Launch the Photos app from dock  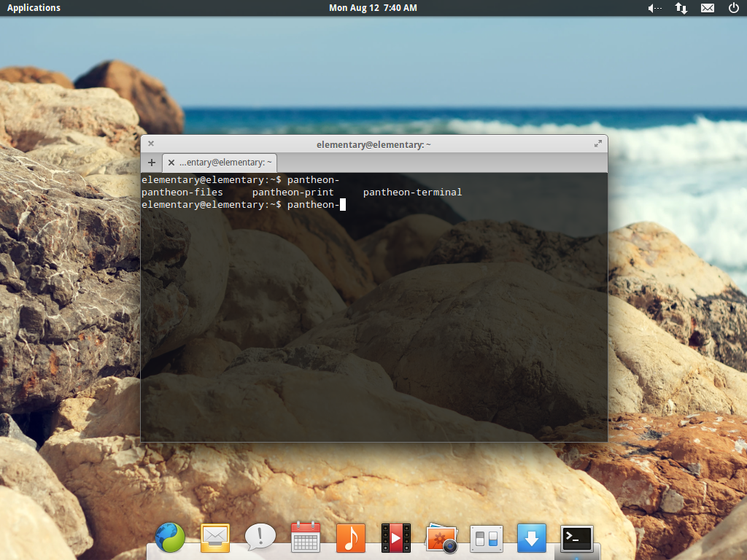coord(441,539)
